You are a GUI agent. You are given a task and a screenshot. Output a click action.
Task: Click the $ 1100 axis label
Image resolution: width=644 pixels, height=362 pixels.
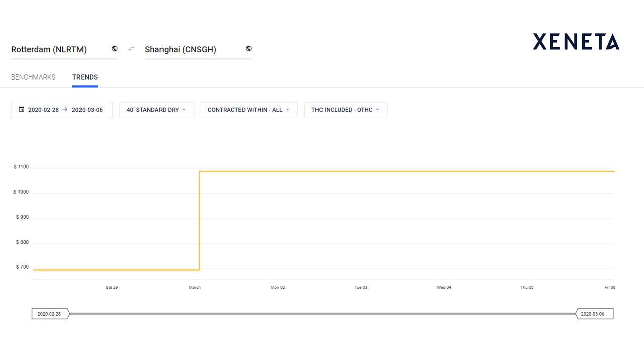[21, 167]
